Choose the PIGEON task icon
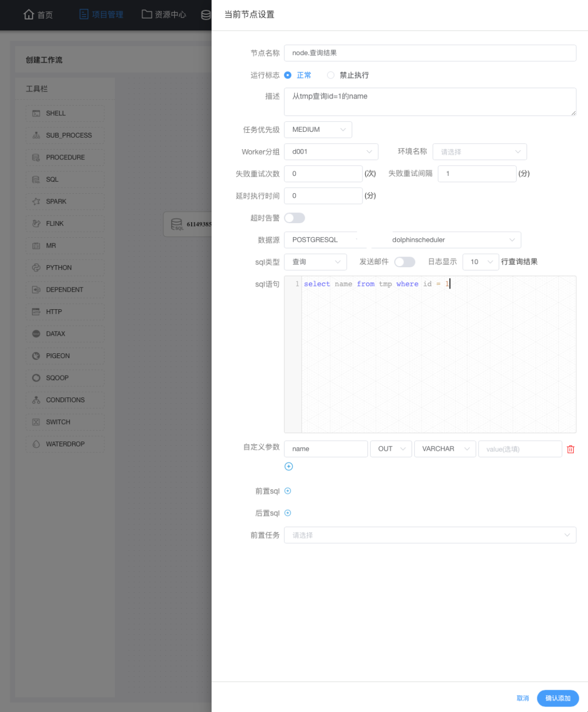588x712 pixels. [36, 355]
